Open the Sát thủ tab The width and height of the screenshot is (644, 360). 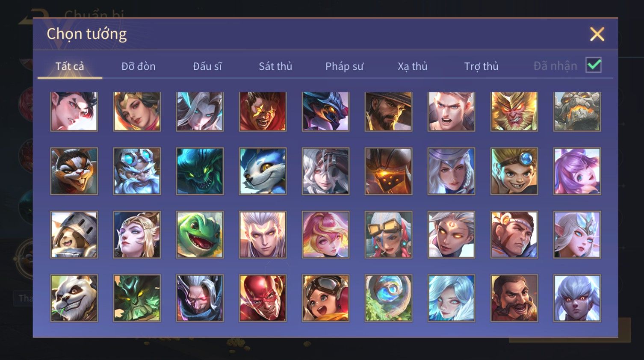tap(275, 66)
